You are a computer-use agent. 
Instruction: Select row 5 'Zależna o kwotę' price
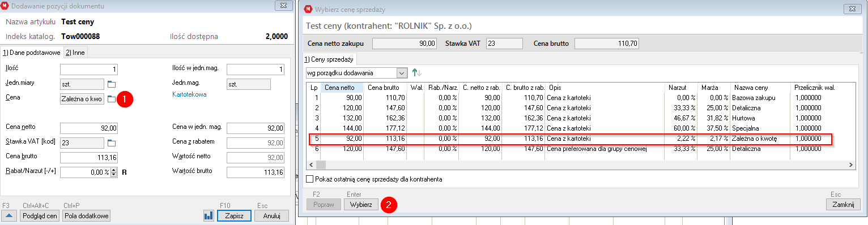580,138
